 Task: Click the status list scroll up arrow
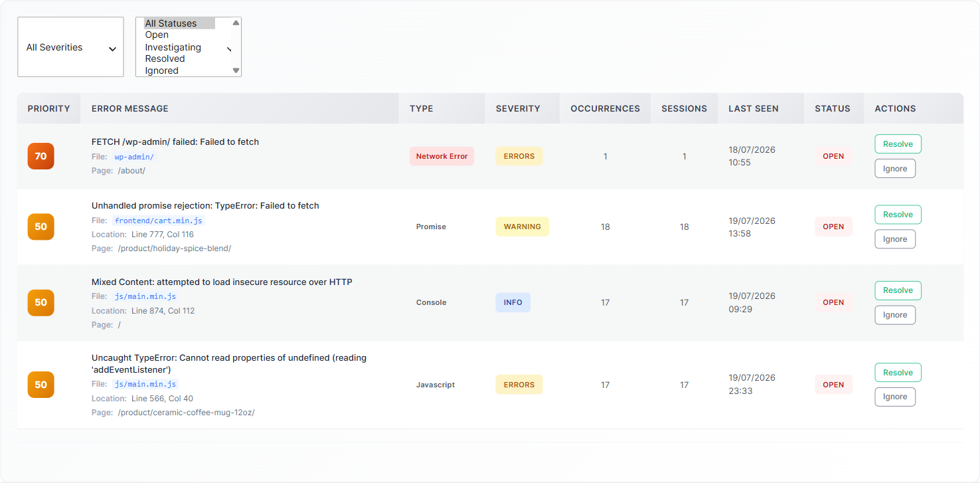(x=236, y=23)
